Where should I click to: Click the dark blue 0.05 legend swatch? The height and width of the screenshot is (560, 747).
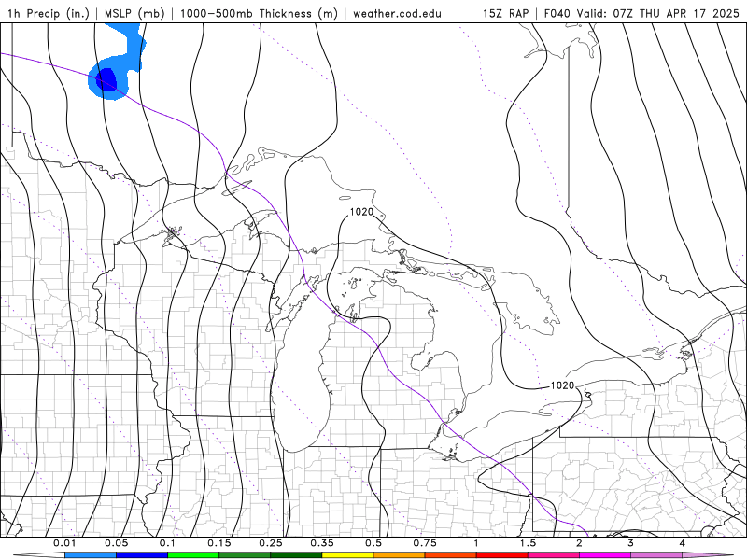pyautogui.click(x=142, y=555)
